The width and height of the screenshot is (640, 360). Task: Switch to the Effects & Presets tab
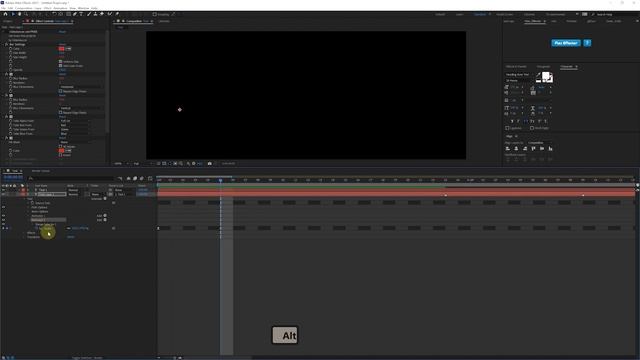pos(516,66)
